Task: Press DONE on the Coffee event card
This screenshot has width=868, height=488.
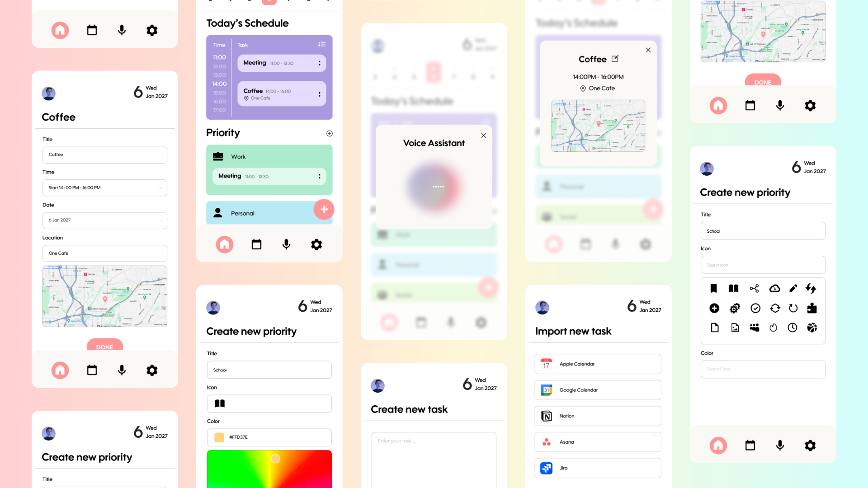Action: pos(105,346)
